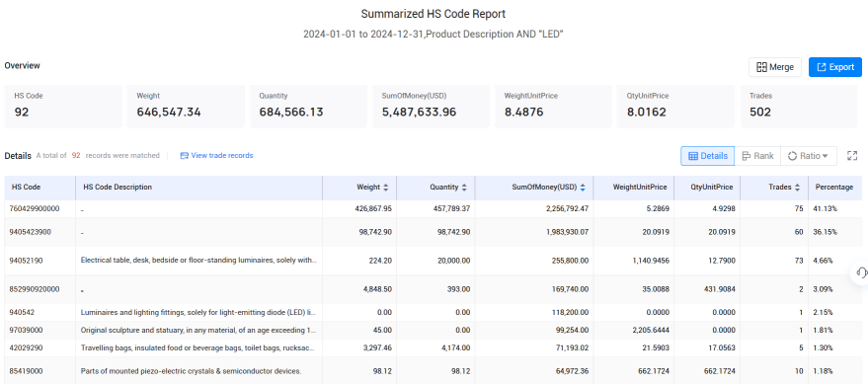
Task: Sort by Trades column arrows
Action: 797,188
